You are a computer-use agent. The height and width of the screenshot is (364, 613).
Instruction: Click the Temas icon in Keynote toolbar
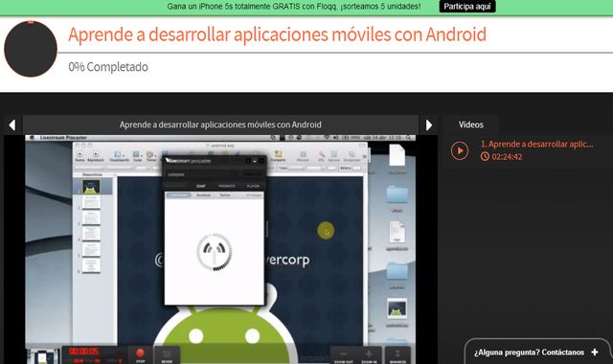(150, 156)
